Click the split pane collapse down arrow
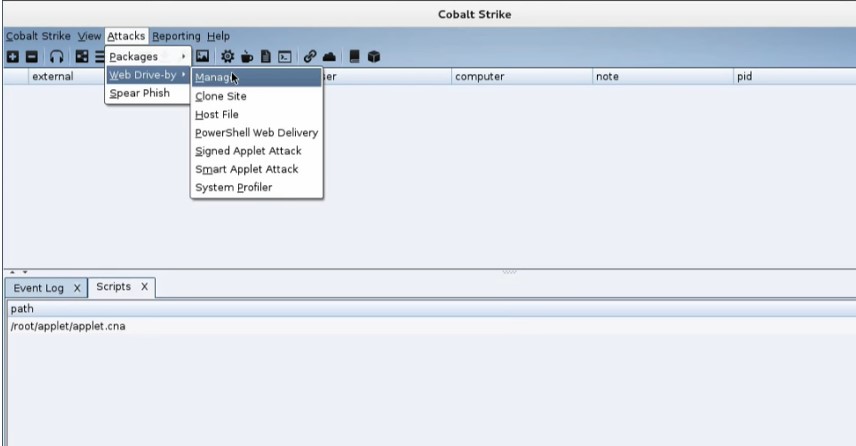The image size is (856, 446). [25, 272]
